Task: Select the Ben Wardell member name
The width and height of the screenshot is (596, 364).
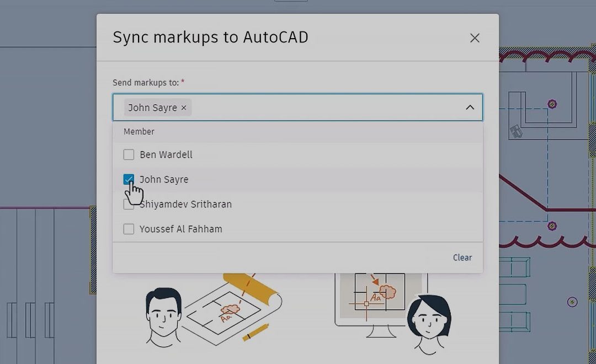Action: coord(166,154)
